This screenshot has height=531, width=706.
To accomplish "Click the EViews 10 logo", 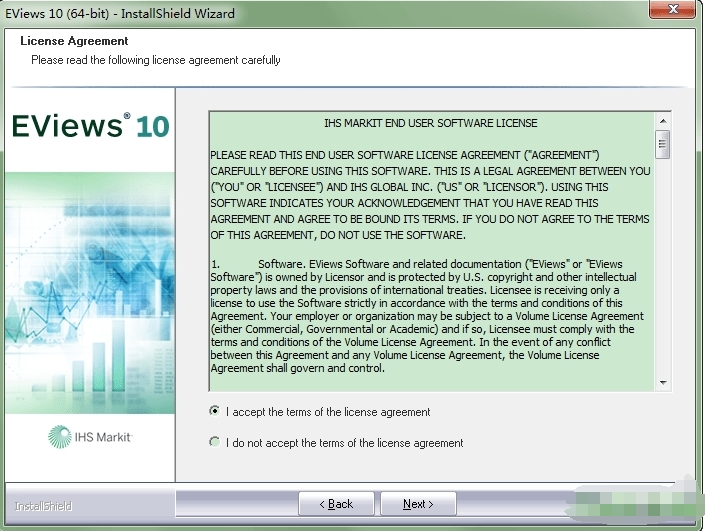I will 91,126.
